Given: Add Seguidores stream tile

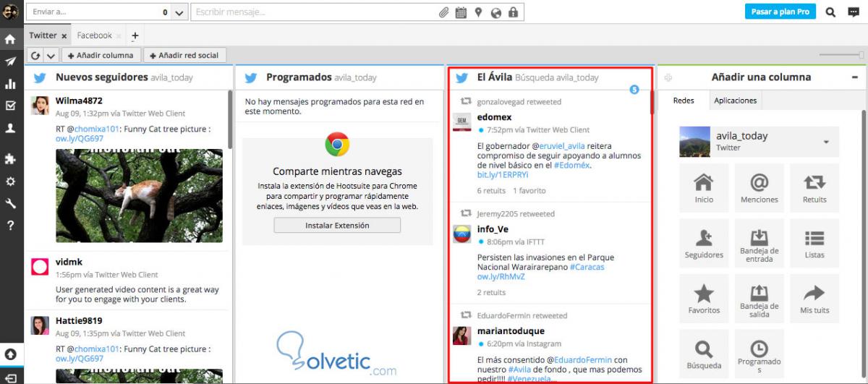Looking at the screenshot, I should pyautogui.click(x=704, y=243).
